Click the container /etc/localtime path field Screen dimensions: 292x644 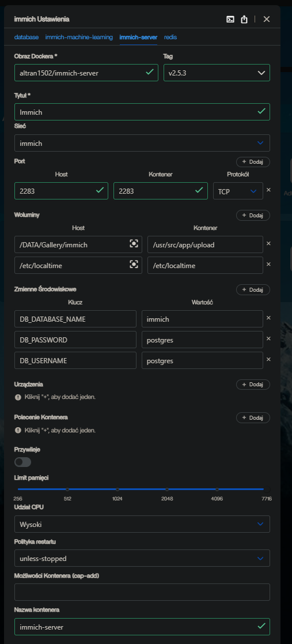pos(205,265)
